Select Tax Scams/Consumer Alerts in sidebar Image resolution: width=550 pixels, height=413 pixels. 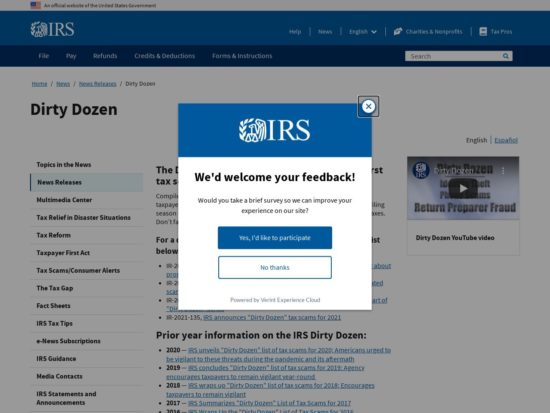(78, 271)
